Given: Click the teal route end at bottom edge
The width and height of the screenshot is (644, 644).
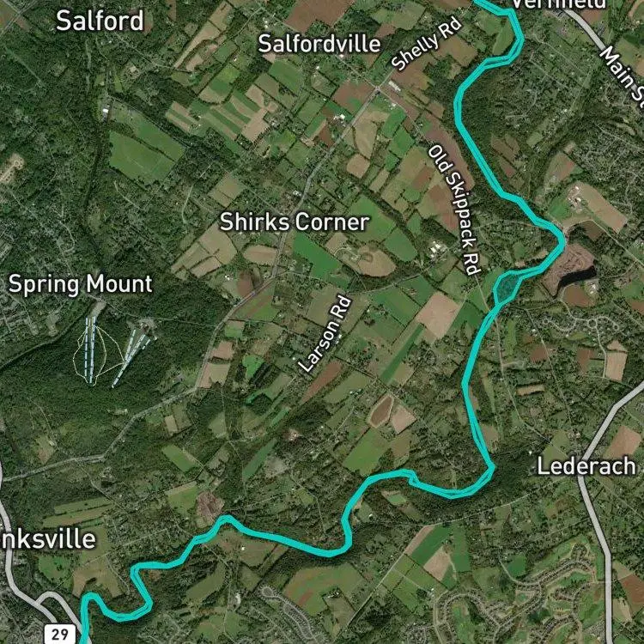Looking at the screenshot, I should coord(85,639).
